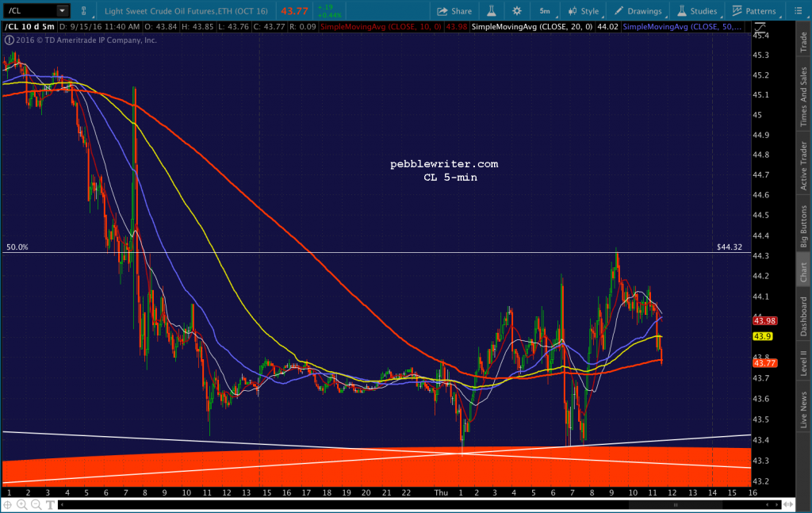This screenshot has width=812, height=513.
Task: Switch to Times And Sales side tab
Action: click(804, 97)
